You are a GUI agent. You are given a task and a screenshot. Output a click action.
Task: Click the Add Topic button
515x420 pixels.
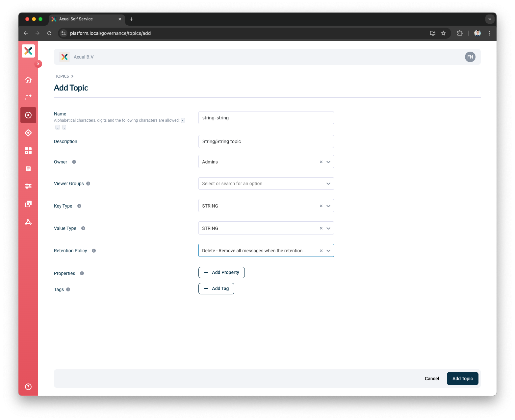tap(462, 379)
